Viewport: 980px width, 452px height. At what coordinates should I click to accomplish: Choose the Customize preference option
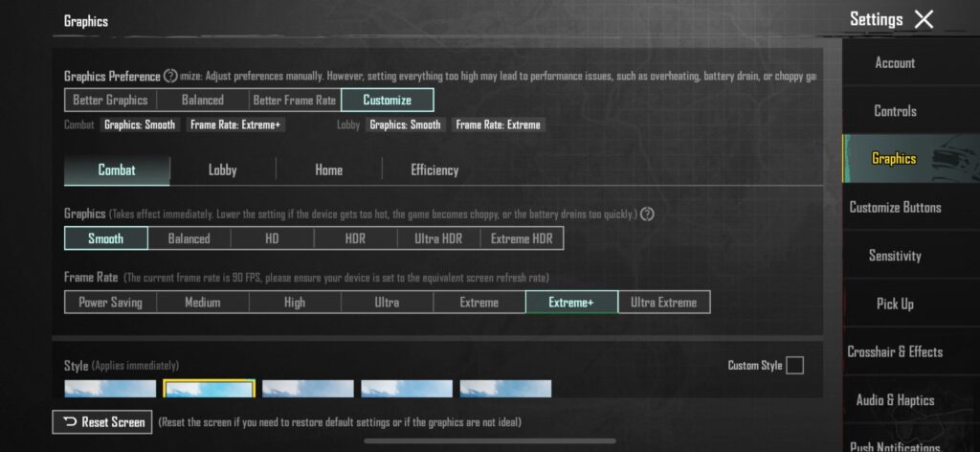388,100
